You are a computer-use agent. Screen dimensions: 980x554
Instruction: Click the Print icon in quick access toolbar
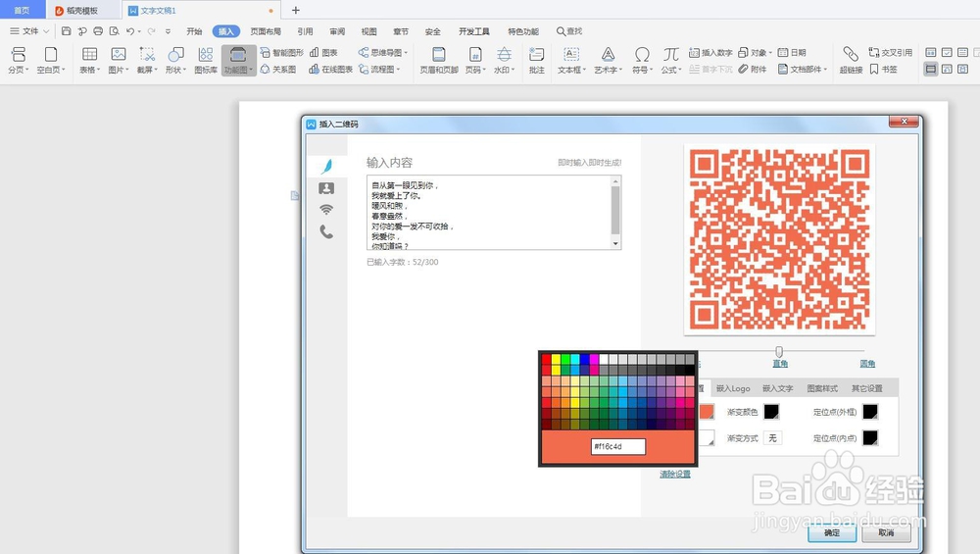point(98,30)
